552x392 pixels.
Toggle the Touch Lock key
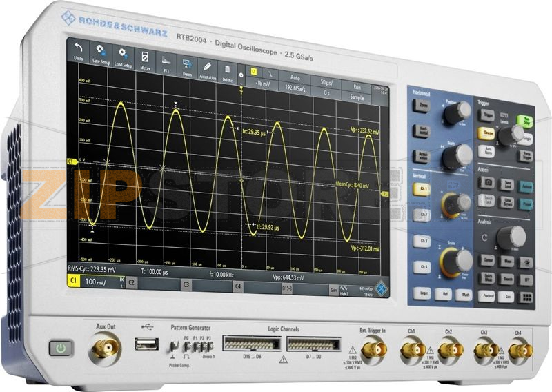point(488,200)
